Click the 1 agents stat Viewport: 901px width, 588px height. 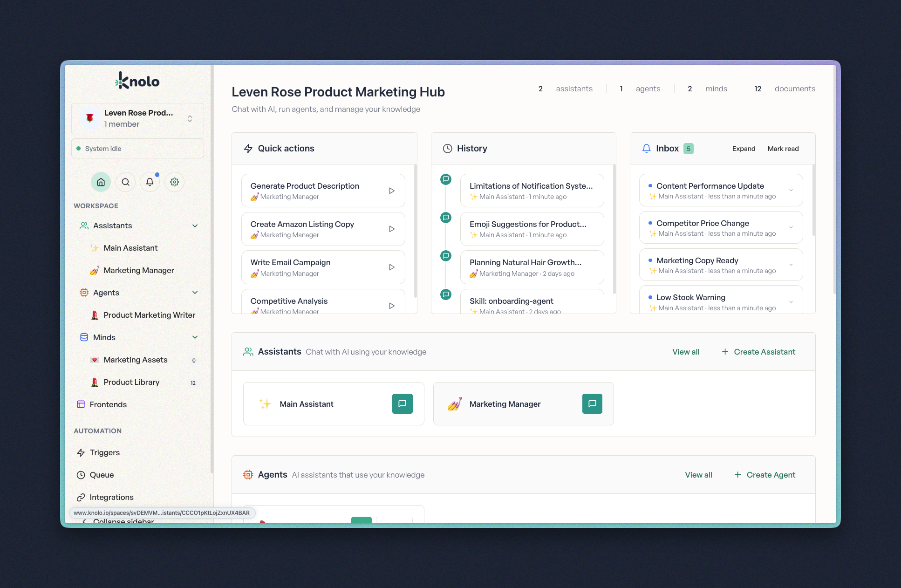tap(640, 89)
